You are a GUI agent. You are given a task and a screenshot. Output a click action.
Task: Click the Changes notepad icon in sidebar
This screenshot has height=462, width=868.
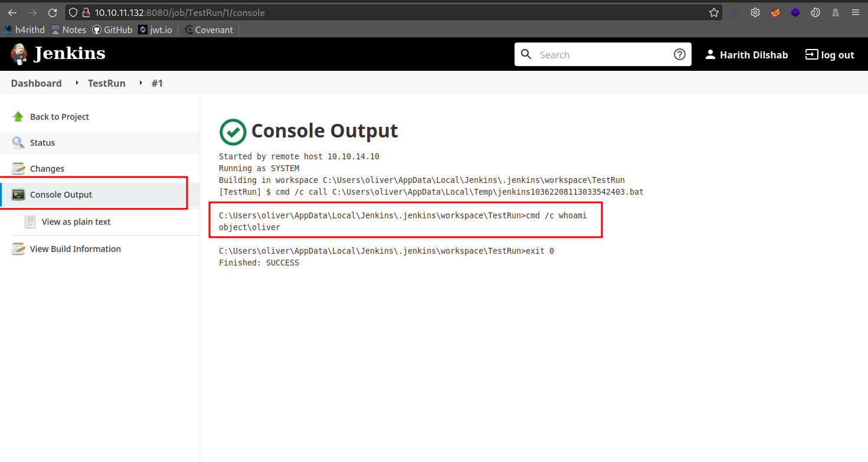(18, 169)
